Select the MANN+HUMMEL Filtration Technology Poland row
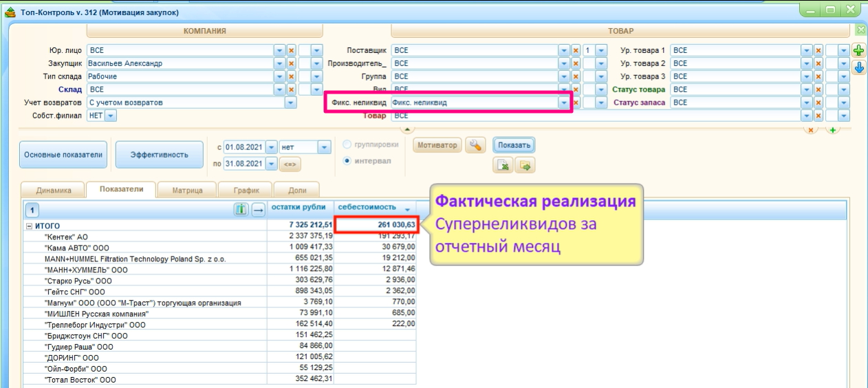 tap(219, 259)
